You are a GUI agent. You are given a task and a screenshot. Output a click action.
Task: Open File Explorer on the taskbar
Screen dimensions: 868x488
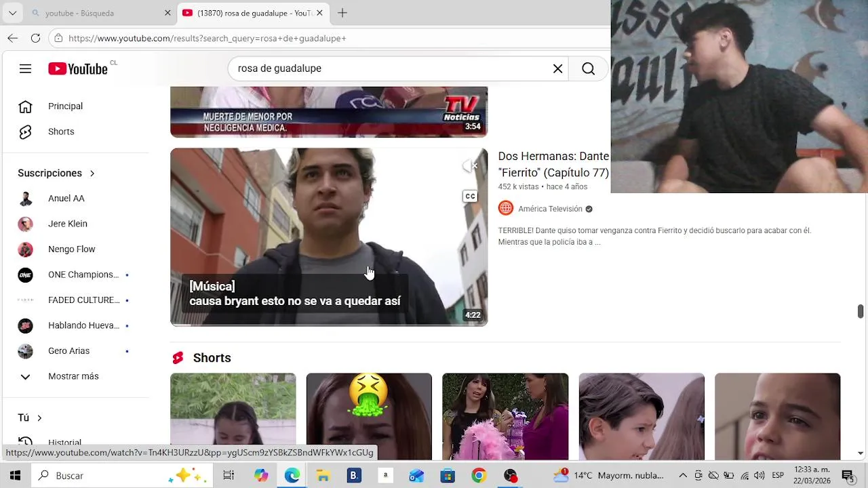coord(323,476)
